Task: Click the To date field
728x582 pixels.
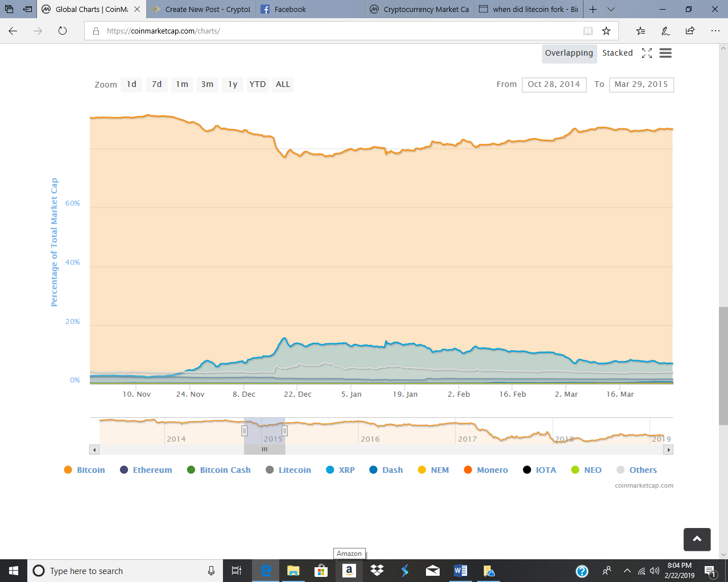Action: (641, 85)
